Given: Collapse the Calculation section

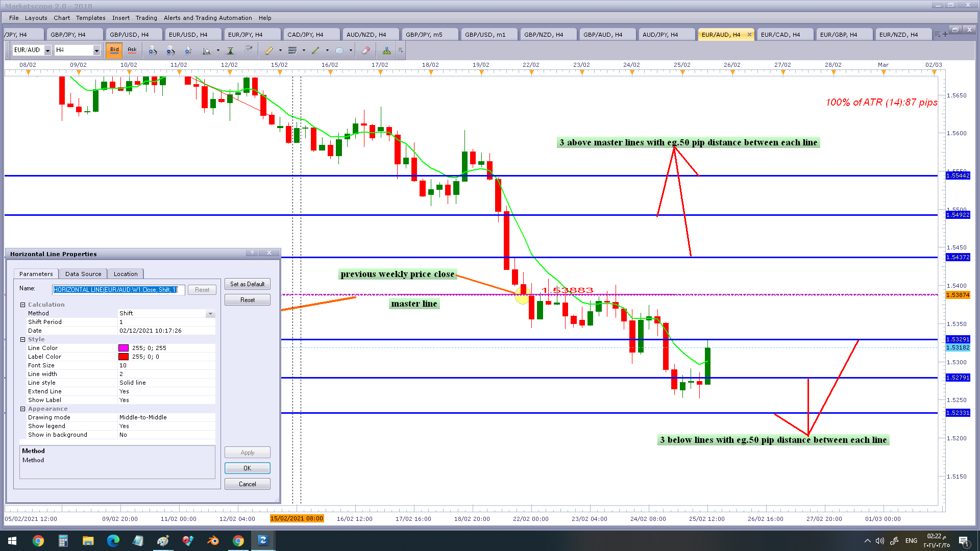Looking at the screenshot, I should tap(22, 305).
